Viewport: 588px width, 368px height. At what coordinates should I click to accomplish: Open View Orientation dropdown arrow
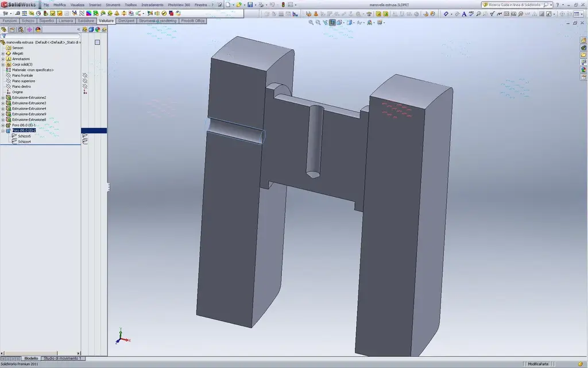point(344,23)
